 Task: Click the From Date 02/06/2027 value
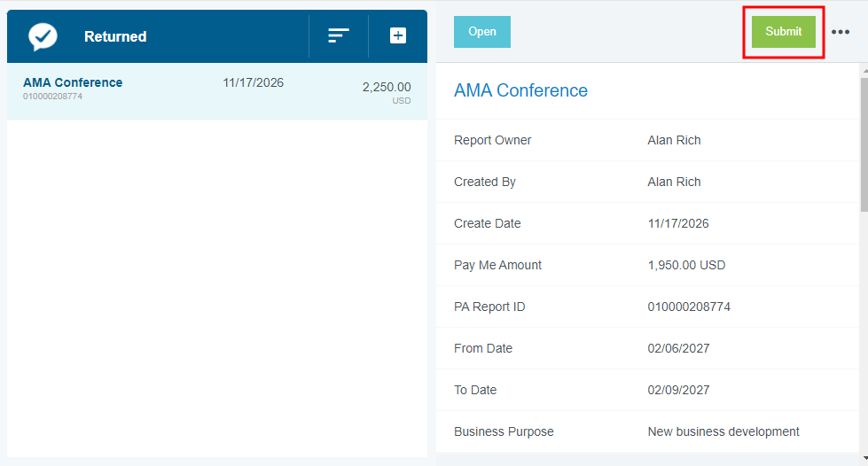(x=678, y=348)
